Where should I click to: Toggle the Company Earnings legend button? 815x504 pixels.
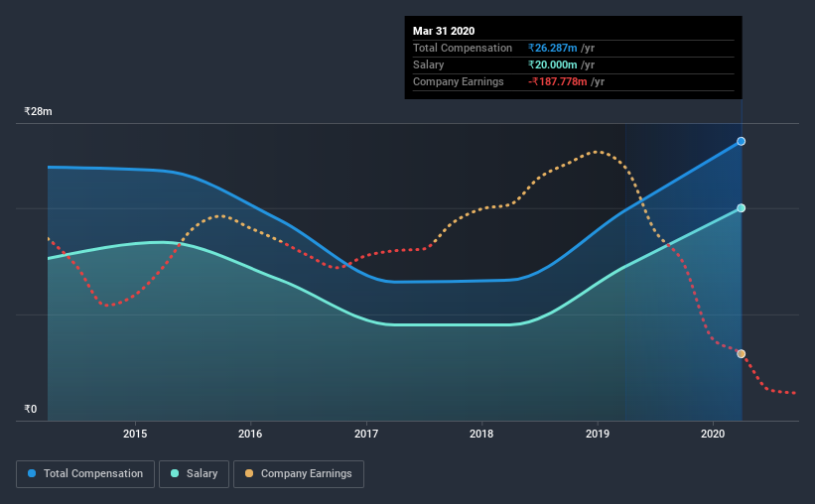point(299,474)
